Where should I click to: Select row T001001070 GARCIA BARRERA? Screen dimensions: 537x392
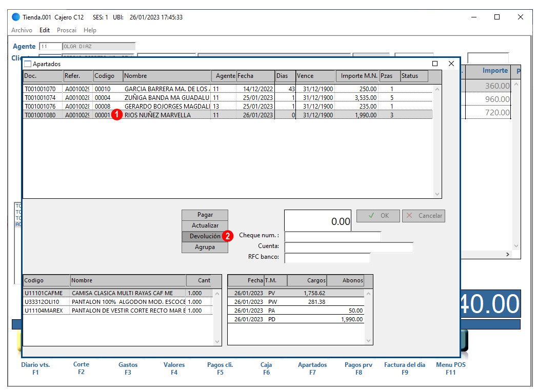pos(228,89)
